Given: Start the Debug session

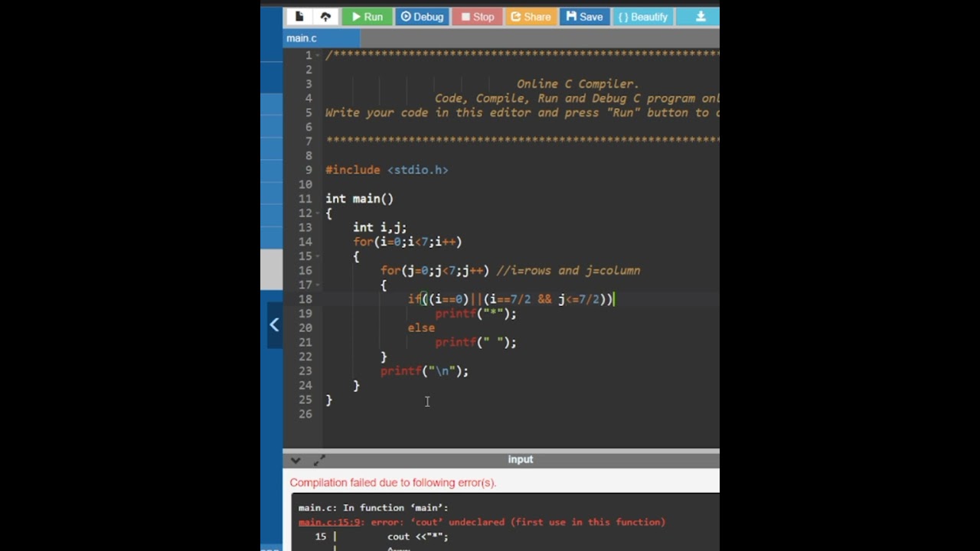Looking at the screenshot, I should [x=422, y=17].
